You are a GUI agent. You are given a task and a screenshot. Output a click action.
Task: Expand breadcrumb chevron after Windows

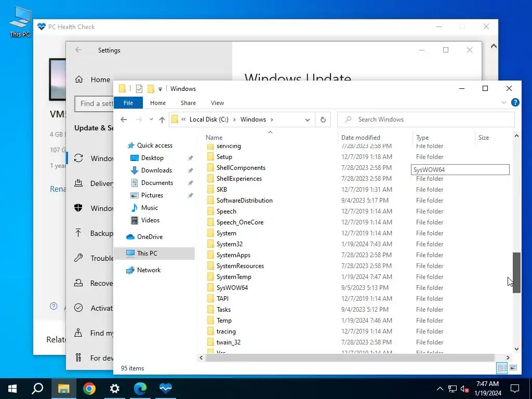point(272,119)
